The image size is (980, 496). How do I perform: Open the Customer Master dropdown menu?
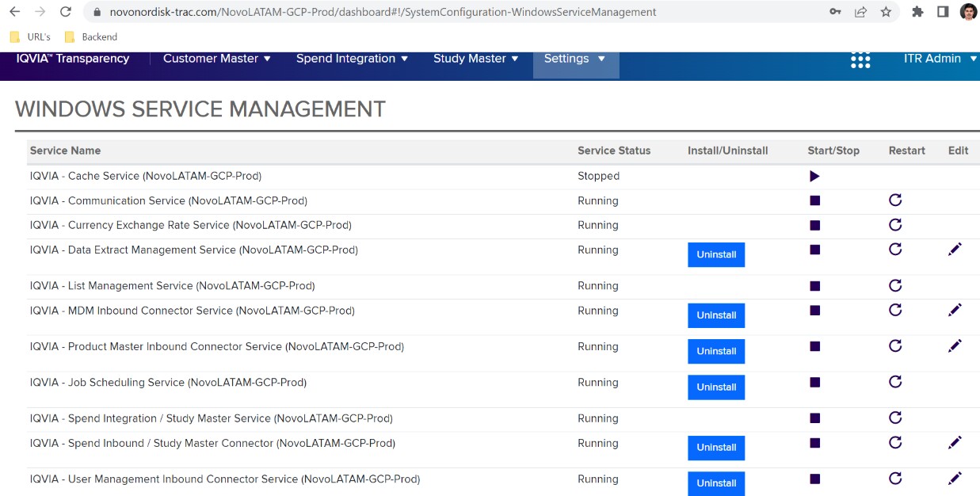tap(217, 59)
